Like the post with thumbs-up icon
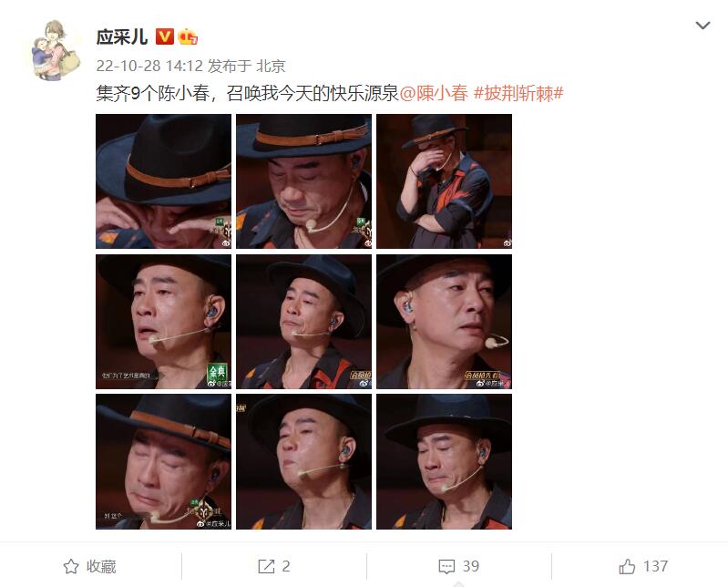This screenshot has height=587, width=728. pyautogui.click(x=627, y=567)
